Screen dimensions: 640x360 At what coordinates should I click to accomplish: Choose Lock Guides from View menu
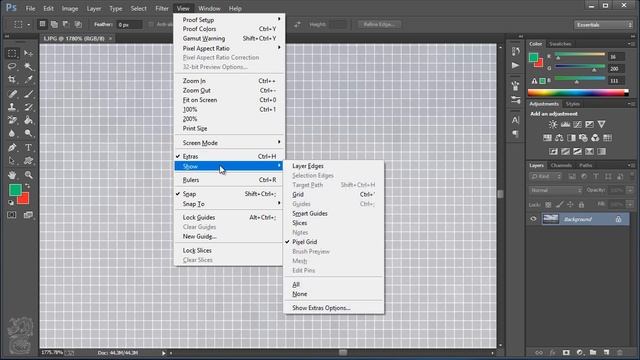(x=229, y=218)
